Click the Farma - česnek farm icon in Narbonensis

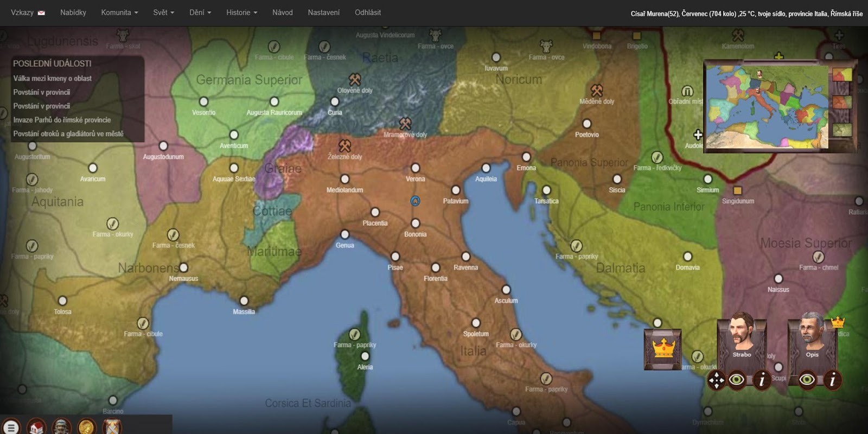tap(173, 234)
